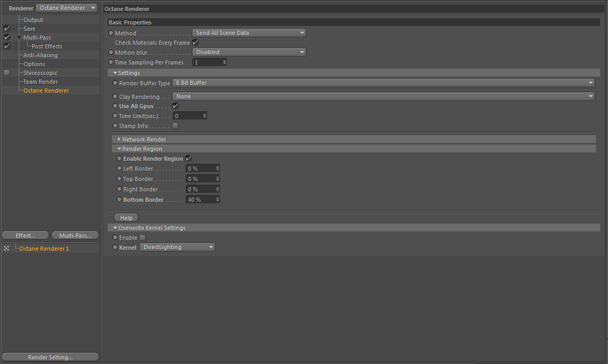Select Stereoscopic in the tree
The height and width of the screenshot is (364, 608).
click(x=41, y=73)
